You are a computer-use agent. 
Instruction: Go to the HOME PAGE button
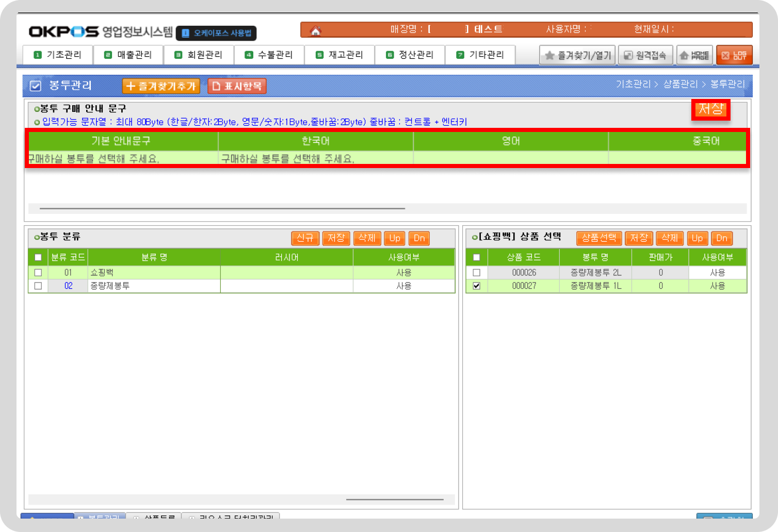pos(694,55)
